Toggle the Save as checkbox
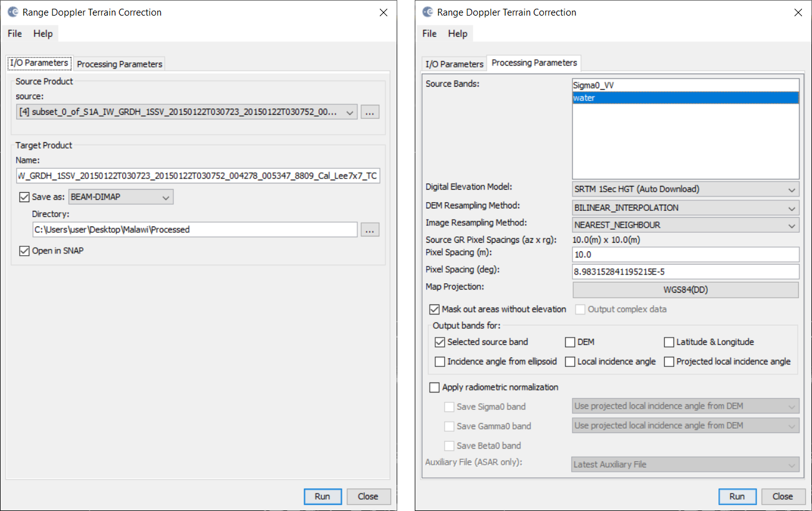The width and height of the screenshot is (812, 511). point(24,197)
